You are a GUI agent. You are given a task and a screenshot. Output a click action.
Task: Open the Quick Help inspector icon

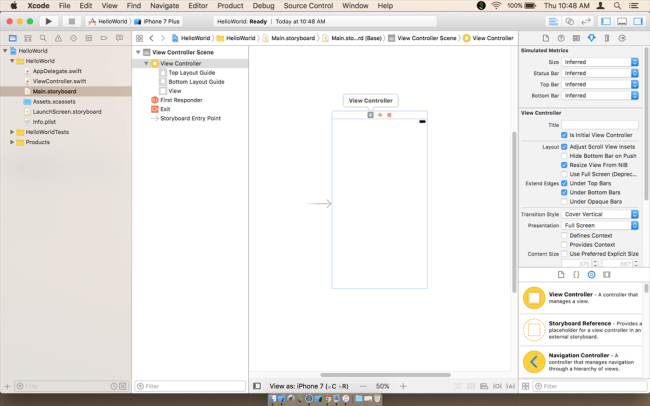(x=561, y=38)
